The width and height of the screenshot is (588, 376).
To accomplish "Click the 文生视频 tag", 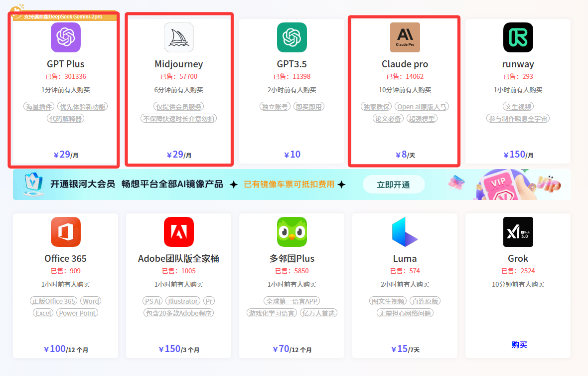I will pos(518,107).
